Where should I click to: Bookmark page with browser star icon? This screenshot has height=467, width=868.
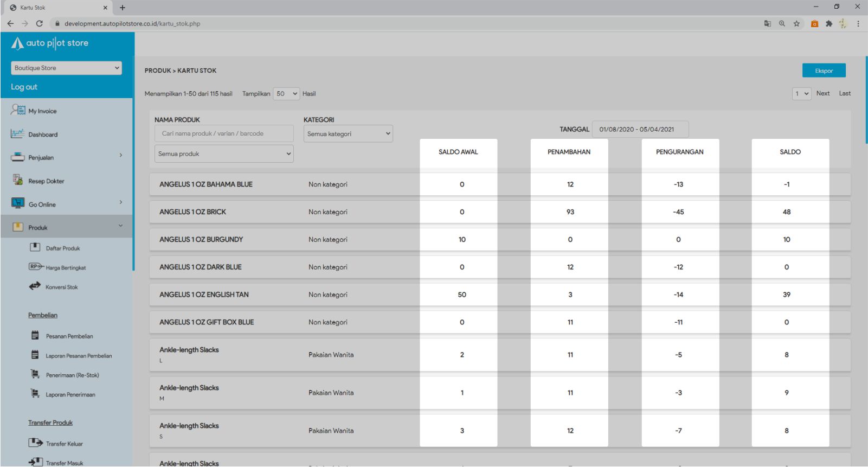[796, 23]
